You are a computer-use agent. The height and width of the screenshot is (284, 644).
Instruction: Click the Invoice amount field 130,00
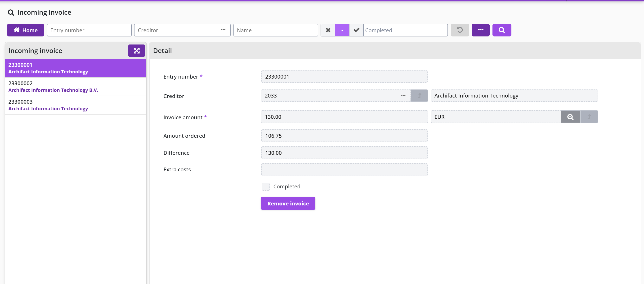[344, 117]
